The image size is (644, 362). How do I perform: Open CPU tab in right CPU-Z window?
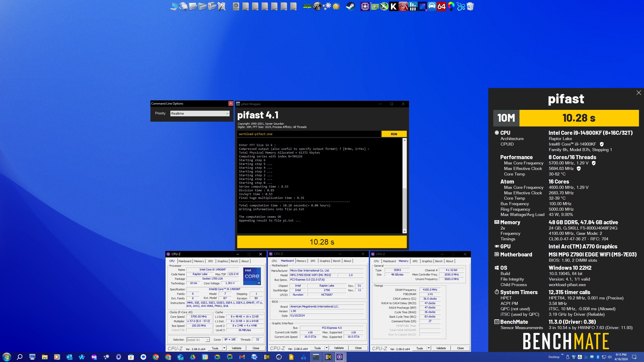376,261
